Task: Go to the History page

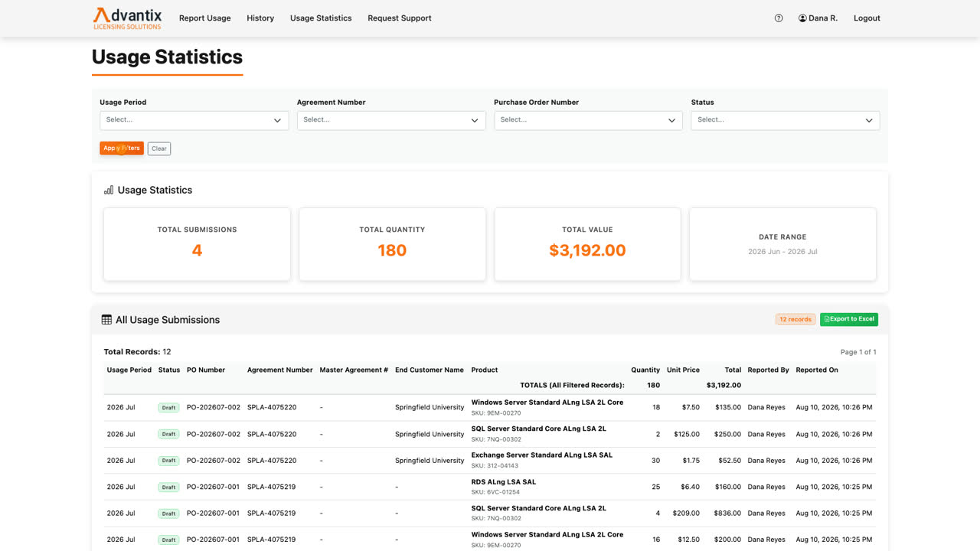Action: (x=260, y=18)
